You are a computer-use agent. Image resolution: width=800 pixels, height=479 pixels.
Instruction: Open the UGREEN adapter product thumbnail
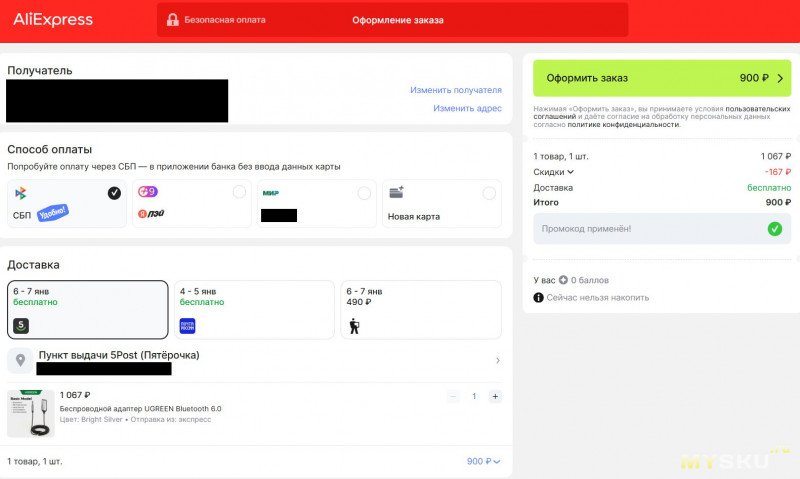(x=31, y=413)
